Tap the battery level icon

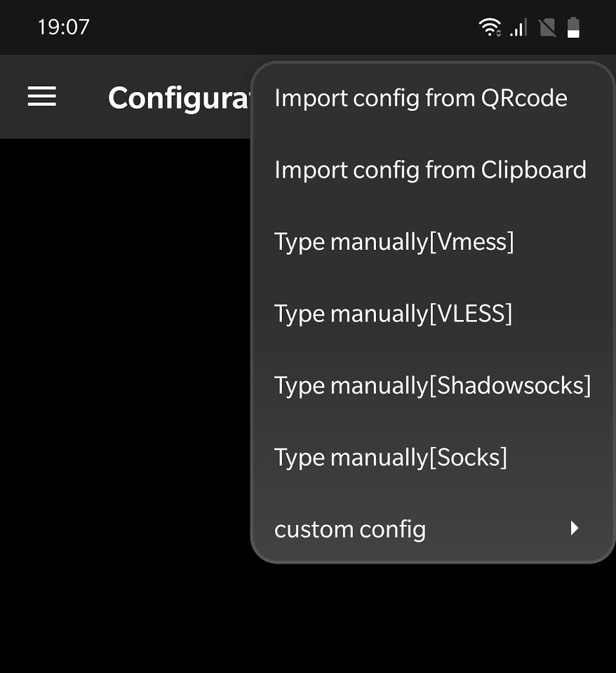(573, 27)
